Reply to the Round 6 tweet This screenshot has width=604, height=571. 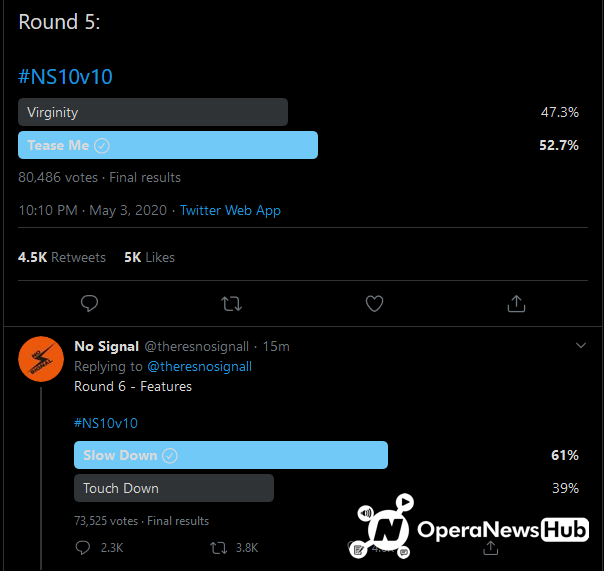tap(85, 548)
